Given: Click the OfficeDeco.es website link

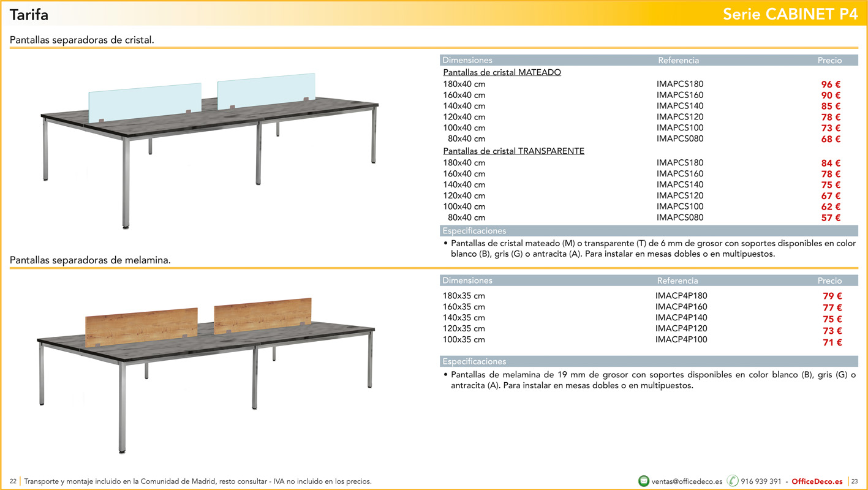Looking at the screenshot, I should click(x=817, y=481).
